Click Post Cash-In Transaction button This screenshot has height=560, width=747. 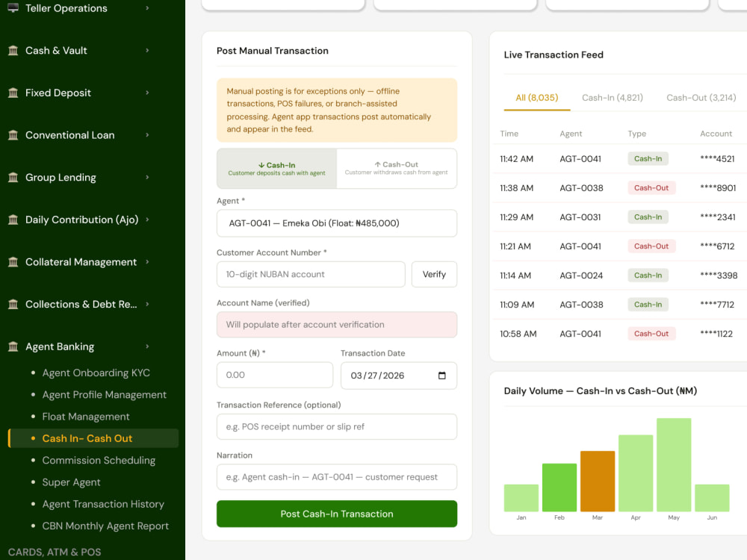(x=337, y=514)
